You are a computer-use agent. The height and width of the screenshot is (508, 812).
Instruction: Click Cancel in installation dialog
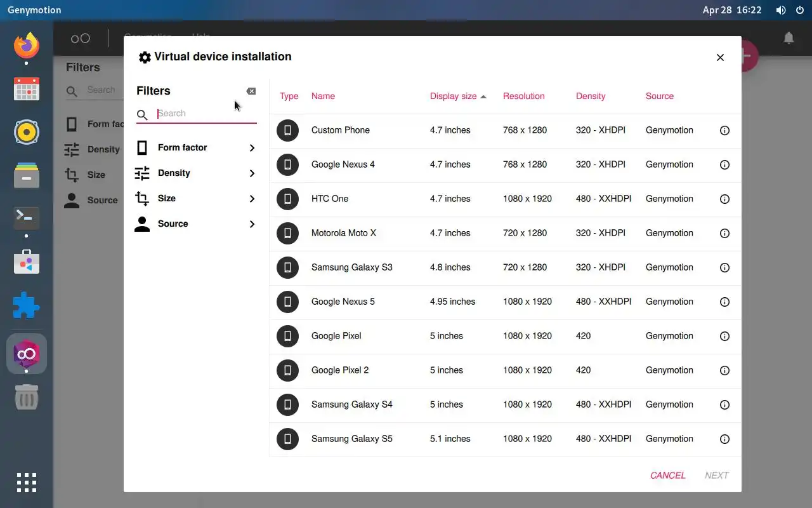tap(668, 475)
